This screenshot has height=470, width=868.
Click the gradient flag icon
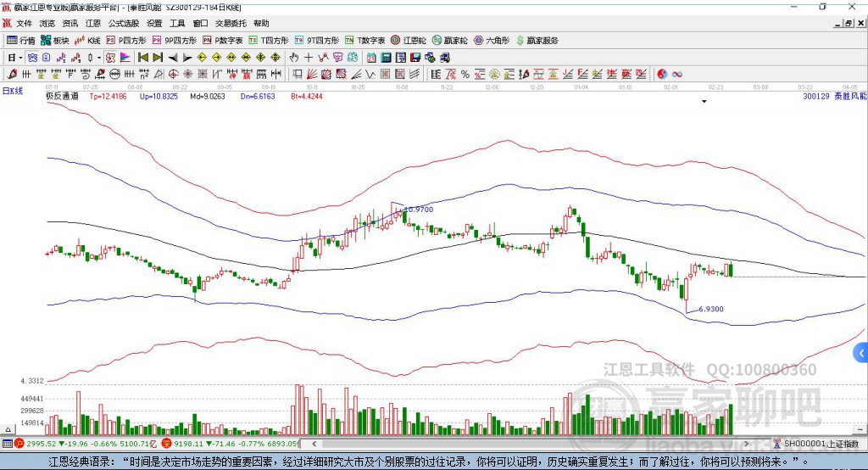pyautogui.click(x=125, y=58)
